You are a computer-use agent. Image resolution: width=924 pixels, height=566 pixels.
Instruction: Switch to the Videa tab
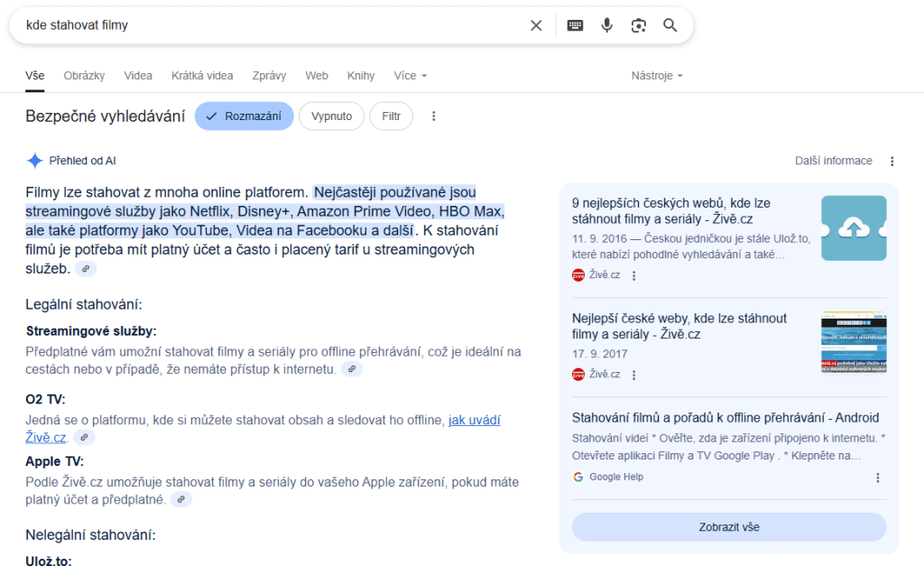(x=138, y=76)
